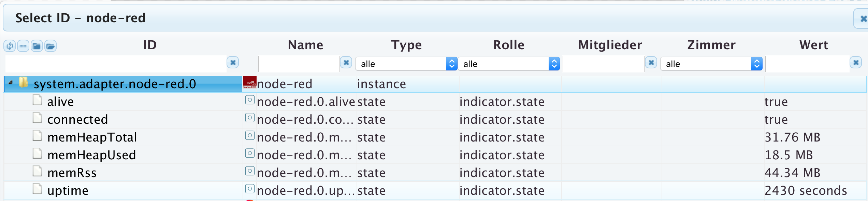This screenshot has width=868, height=201.
Task: Click the 'true' value in alive row
Action: coord(776,102)
